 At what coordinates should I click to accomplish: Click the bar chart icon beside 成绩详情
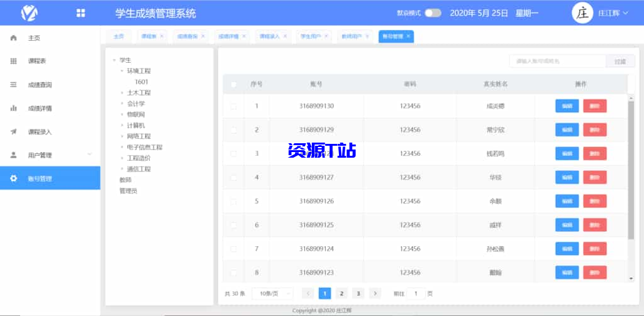[14, 108]
